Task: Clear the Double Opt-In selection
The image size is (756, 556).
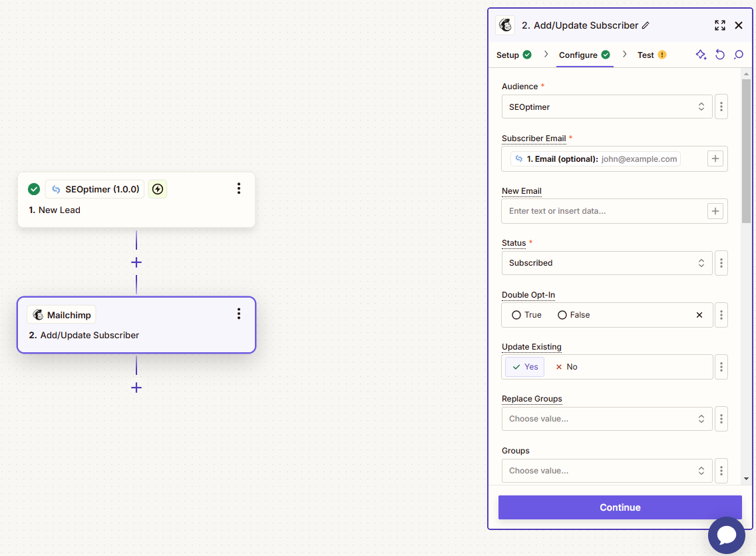Action: point(699,315)
